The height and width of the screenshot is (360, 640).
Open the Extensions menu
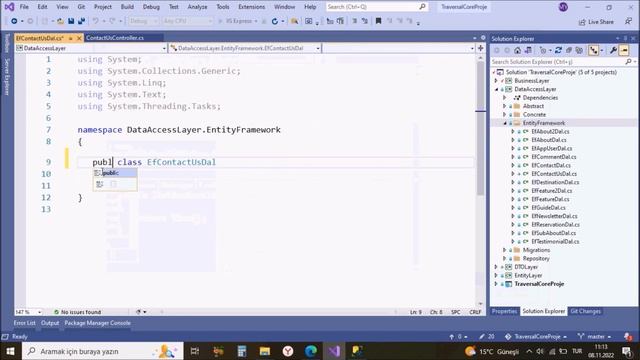click(x=251, y=7)
